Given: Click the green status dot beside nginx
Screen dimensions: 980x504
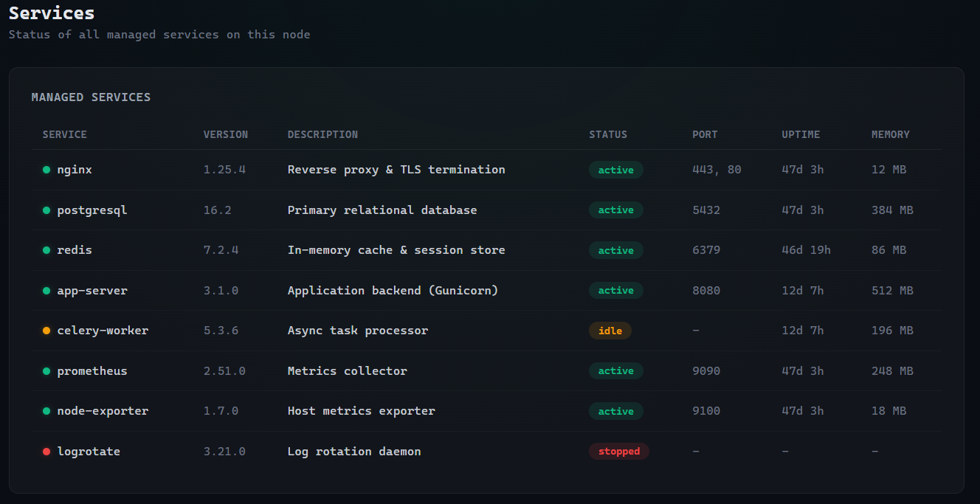Looking at the screenshot, I should tap(46, 170).
